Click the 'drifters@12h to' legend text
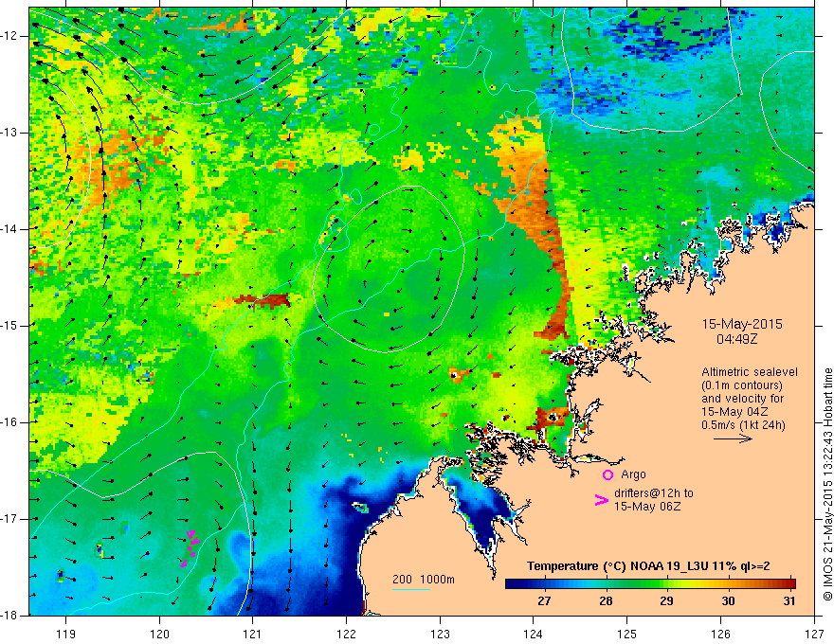This screenshot has width=834, height=644. [x=654, y=493]
